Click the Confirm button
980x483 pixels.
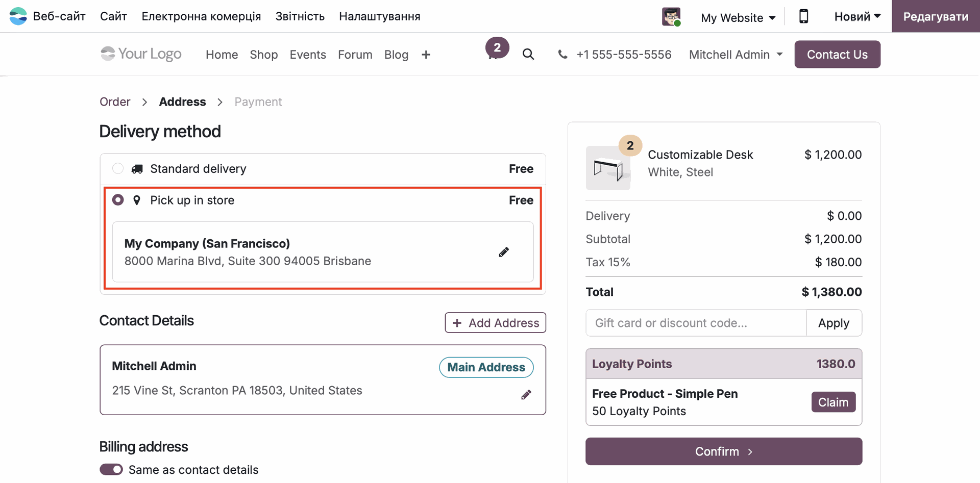point(723,451)
